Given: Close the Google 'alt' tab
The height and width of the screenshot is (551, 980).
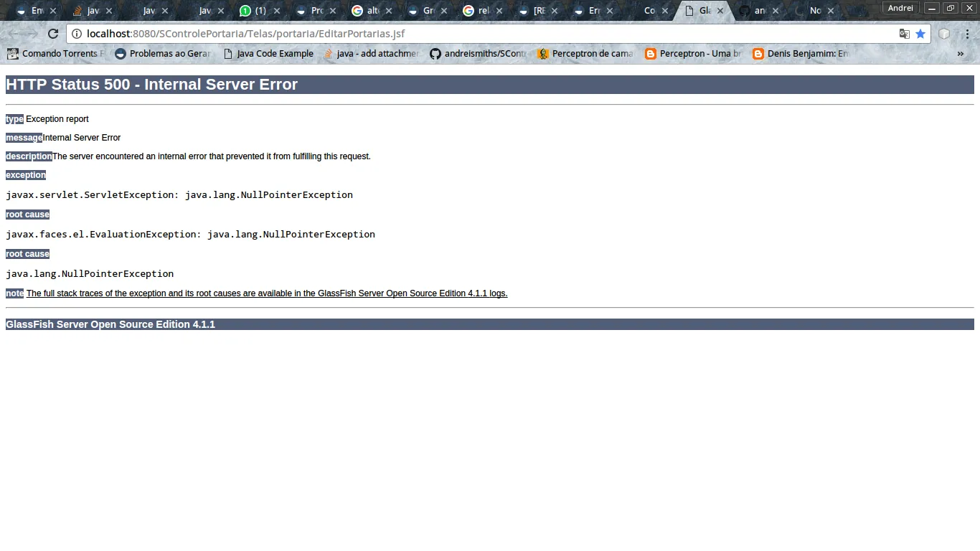Looking at the screenshot, I should [x=389, y=11].
